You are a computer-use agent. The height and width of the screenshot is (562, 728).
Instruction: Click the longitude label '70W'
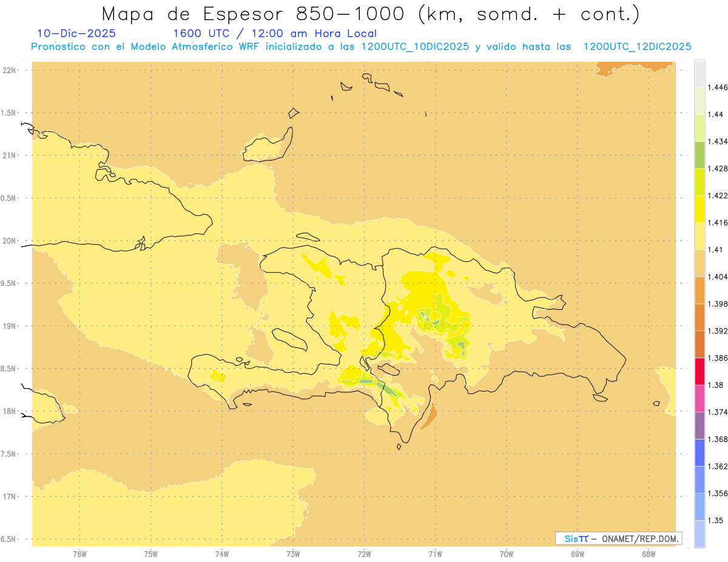[507, 554]
